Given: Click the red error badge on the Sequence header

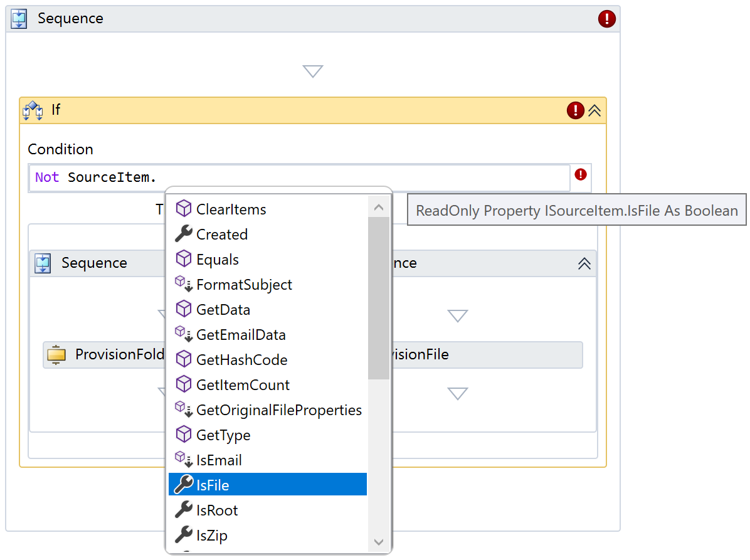Looking at the screenshot, I should point(606,19).
